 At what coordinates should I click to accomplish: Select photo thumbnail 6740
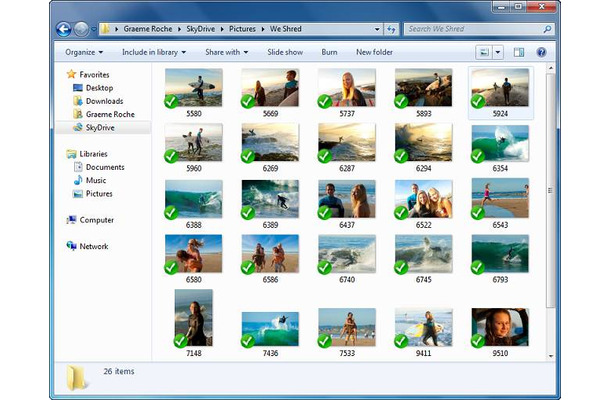pyautogui.click(x=347, y=254)
